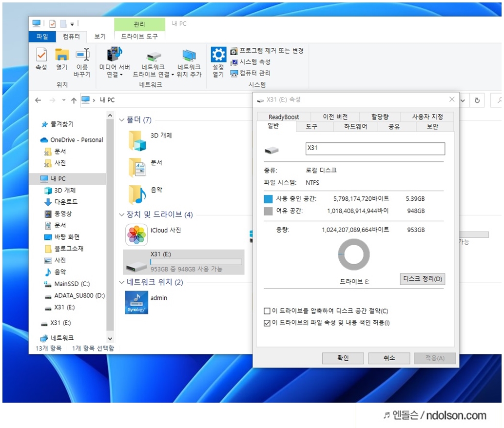Select MainSSD (C:) in the sidebar
The height and width of the screenshot is (428, 504).
click(x=67, y=284)
